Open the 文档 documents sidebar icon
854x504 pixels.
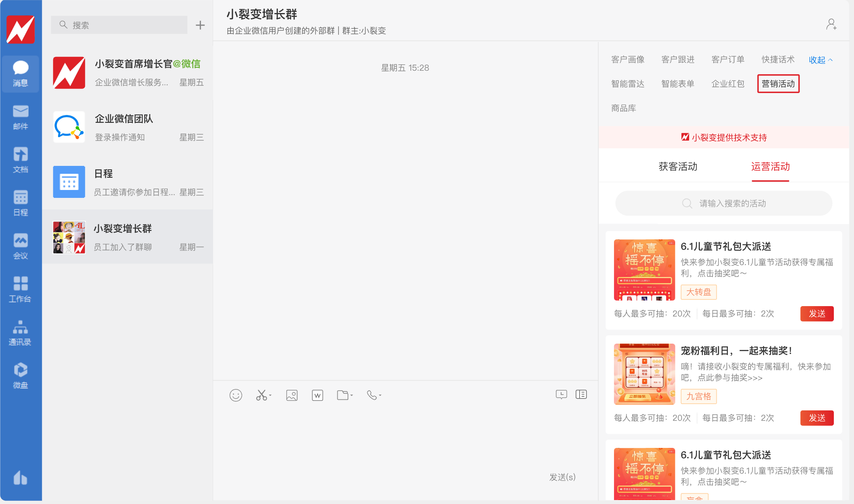click(21, 160)
